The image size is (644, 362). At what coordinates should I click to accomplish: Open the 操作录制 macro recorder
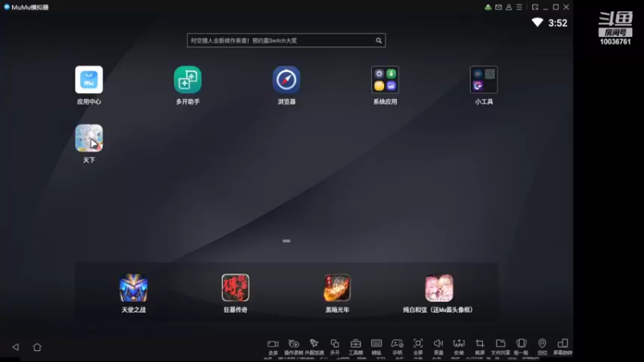click(x=293, y=347)
